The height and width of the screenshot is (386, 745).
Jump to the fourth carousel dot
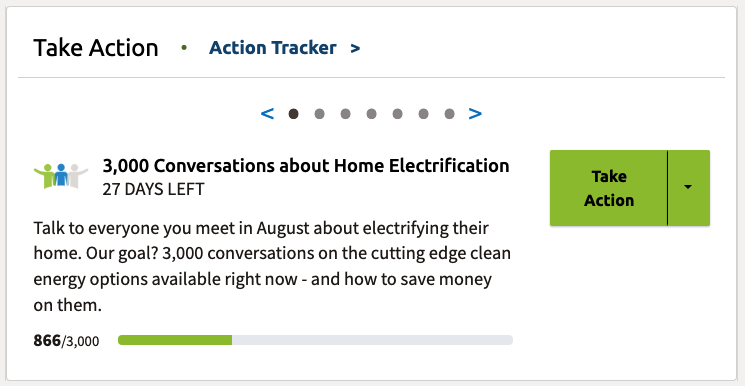[372, 114]
